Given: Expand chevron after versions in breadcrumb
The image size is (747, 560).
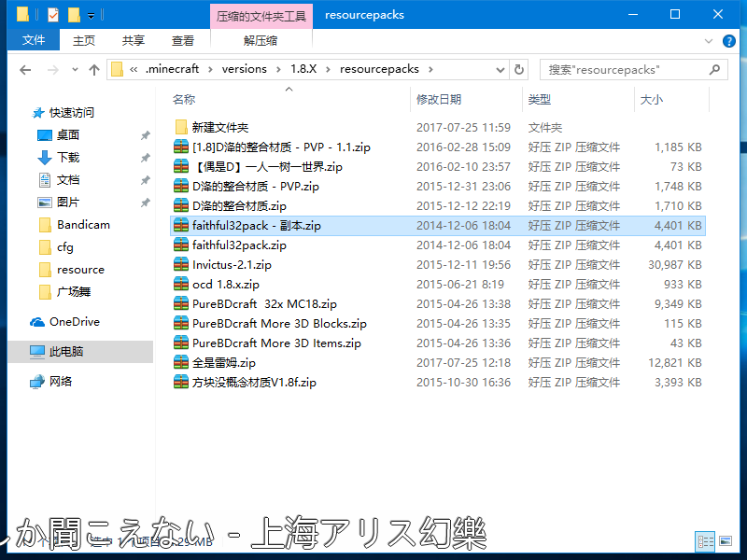Looking at the screenshot, I should pyautogui.click(x=278, y=69).
